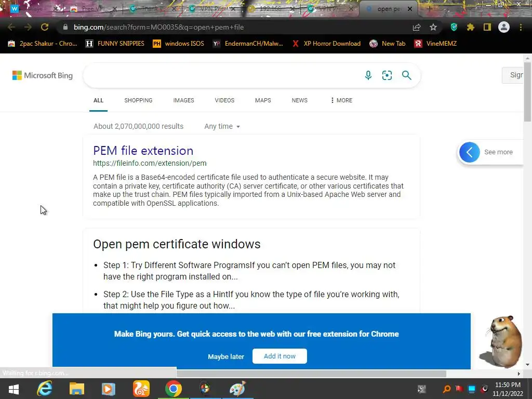Switch to the MAPS tab
532x399 pixels.
(263, 100)
